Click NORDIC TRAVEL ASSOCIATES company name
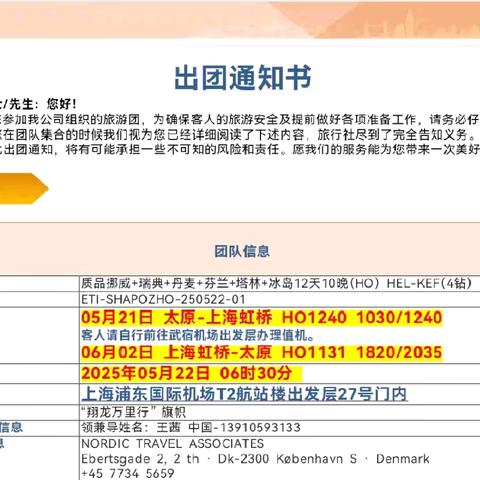480x480 pixels. (172, 444)
